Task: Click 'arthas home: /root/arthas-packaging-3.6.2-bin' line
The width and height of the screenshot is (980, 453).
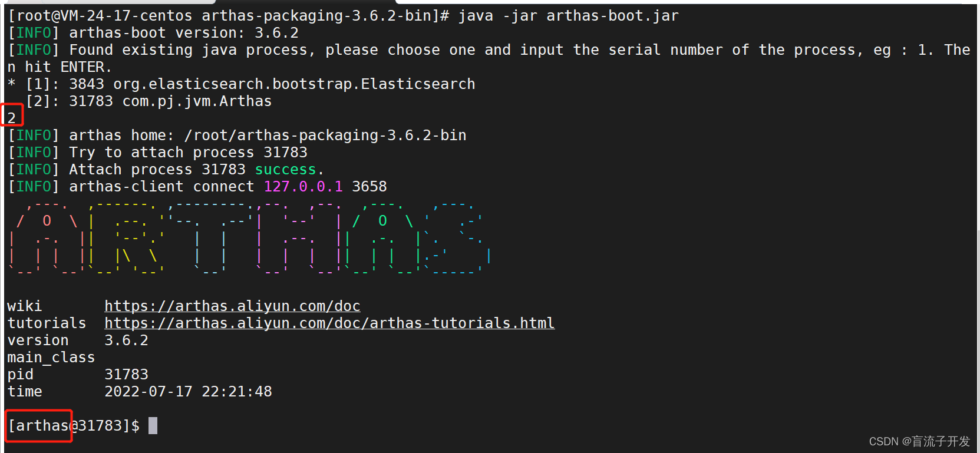Action: 237,135
